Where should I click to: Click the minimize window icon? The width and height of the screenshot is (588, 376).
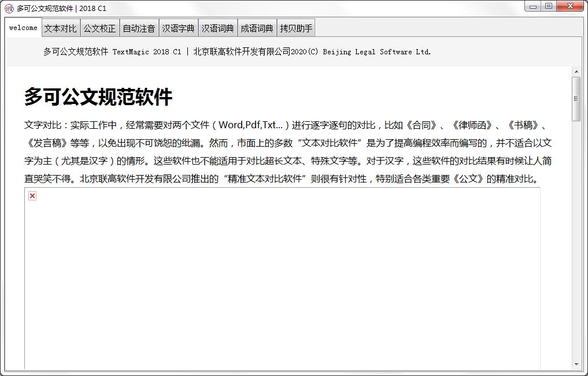pyautogui.click(x=531, y=6)
